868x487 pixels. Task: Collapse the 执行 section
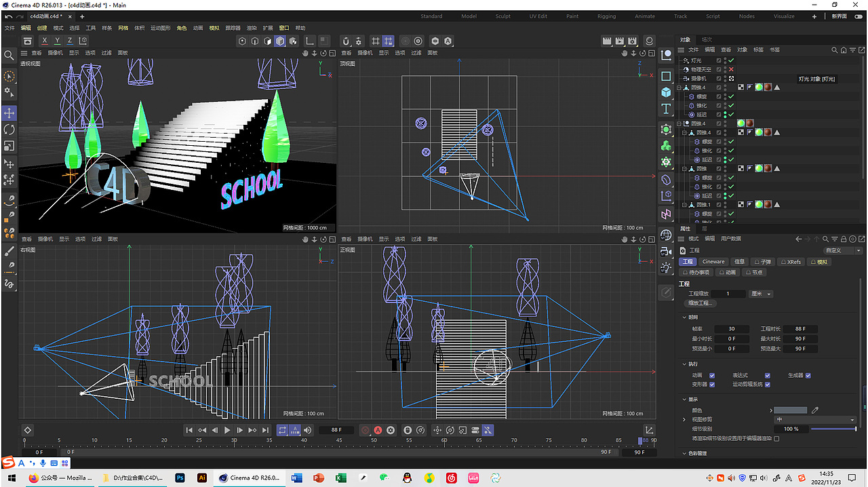tap(684, 364)
